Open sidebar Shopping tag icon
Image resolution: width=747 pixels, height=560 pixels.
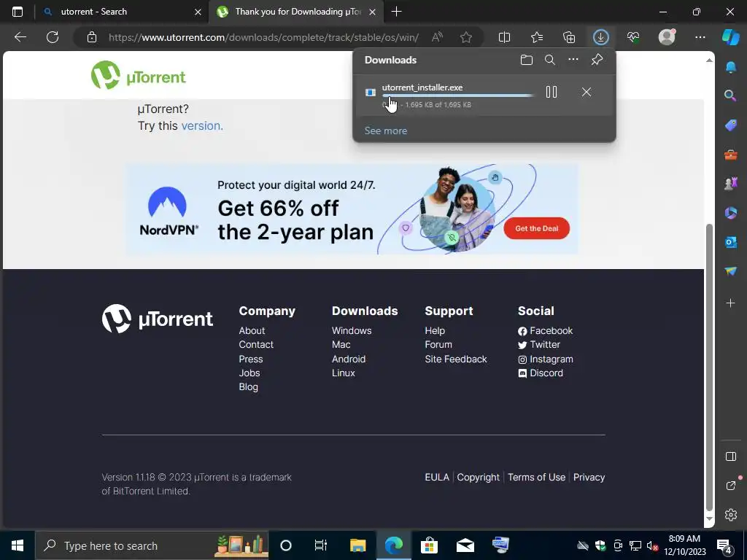[730, 125]
